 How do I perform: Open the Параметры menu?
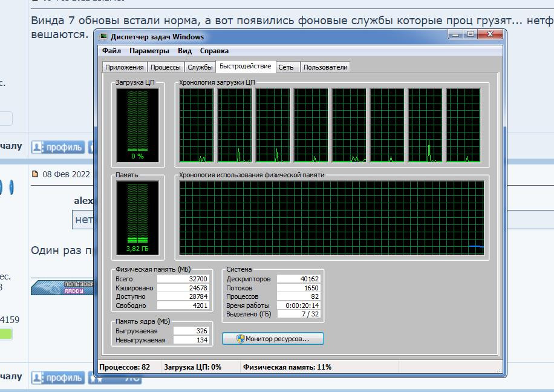coord(149,51)
